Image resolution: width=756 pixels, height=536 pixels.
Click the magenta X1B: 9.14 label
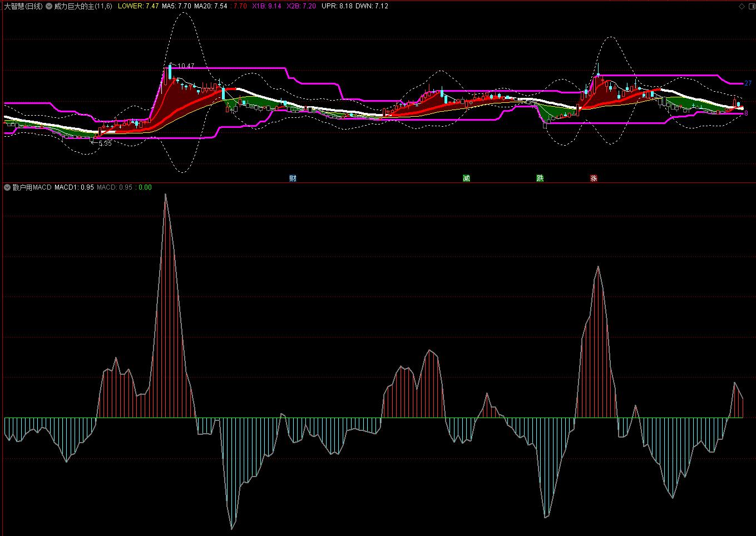coord(266,6)
